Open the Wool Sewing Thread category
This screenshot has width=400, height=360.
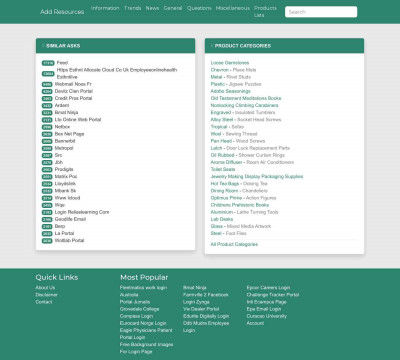click(234, 134)
